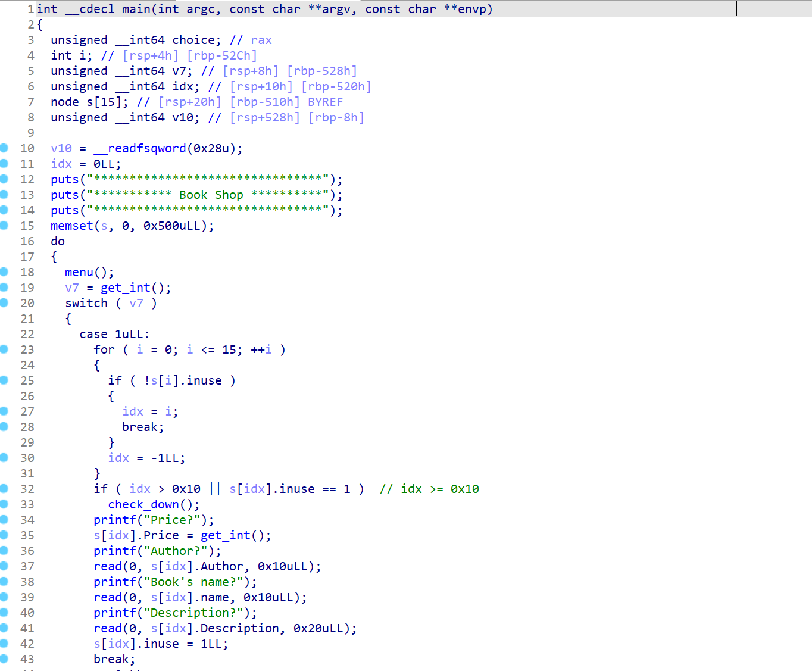Click the breakpoint dot on line 28
Image resolution: width=812 pixels, height=671 pixels.
point(4,426)
